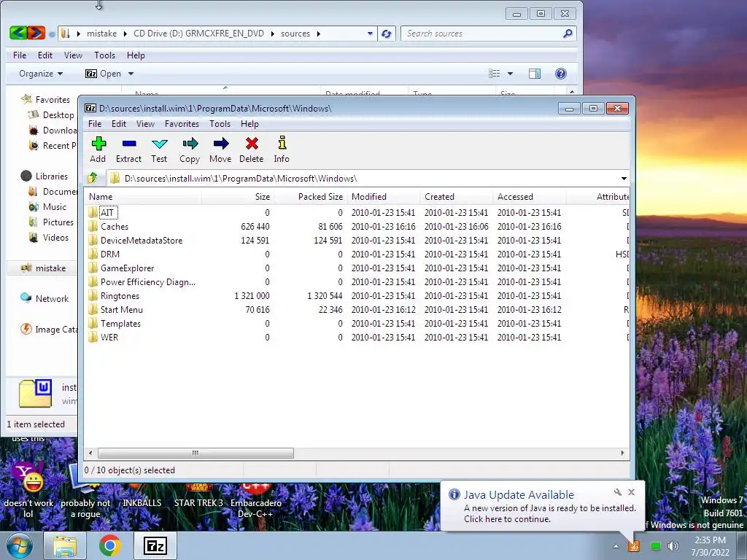The height and width of the screenshot is (560, 747).
Task: Click the Move tool in 7-Zip toolbar
Action: click(x=220, y=149)
